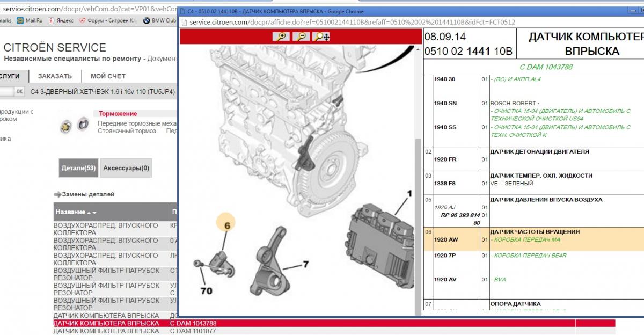Select the Детали(53) tab
The height and width of the screenshot is (335, 644).
[x=78, y=168]
